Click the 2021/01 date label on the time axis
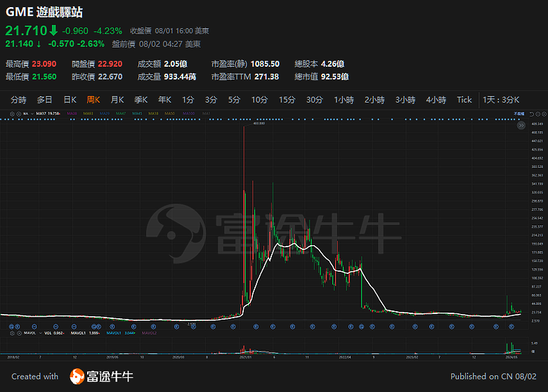 245,357
